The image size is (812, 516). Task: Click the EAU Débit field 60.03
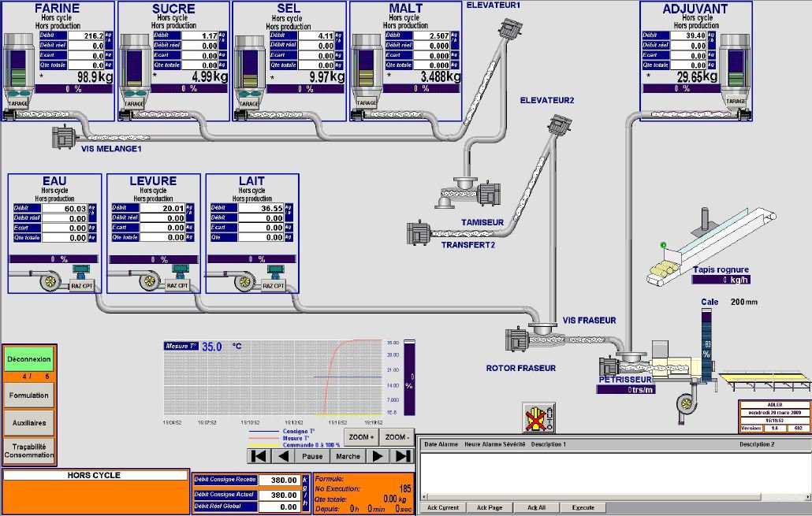point(65,209)
